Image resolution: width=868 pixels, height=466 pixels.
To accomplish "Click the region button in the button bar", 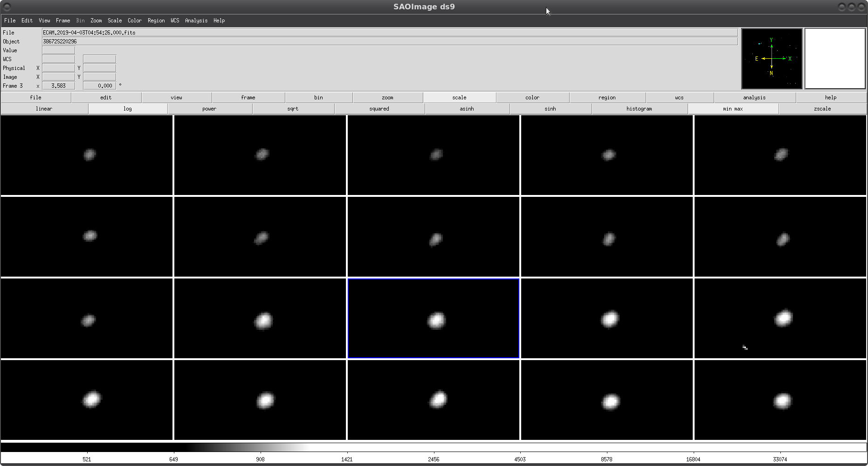I will [606, 97].
